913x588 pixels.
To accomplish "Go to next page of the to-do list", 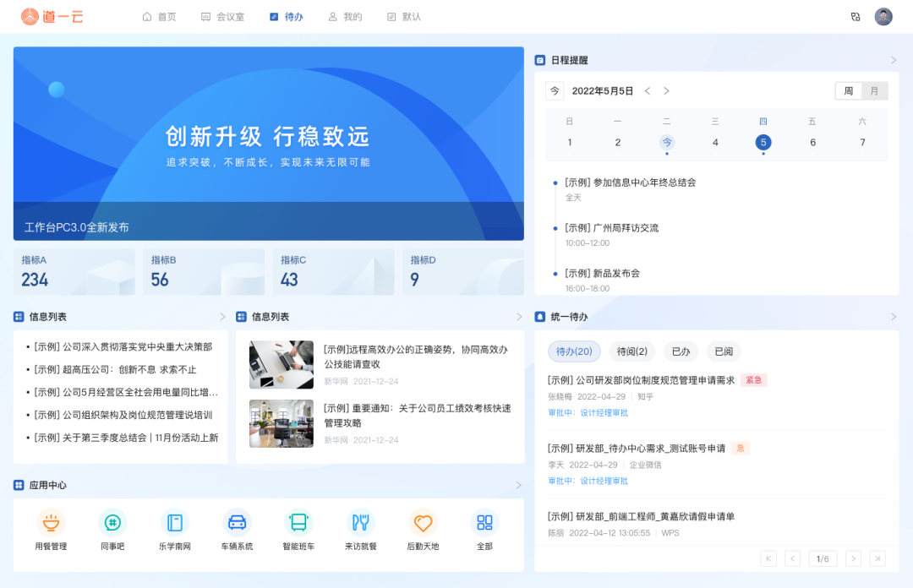I will (x=853, y=559).
